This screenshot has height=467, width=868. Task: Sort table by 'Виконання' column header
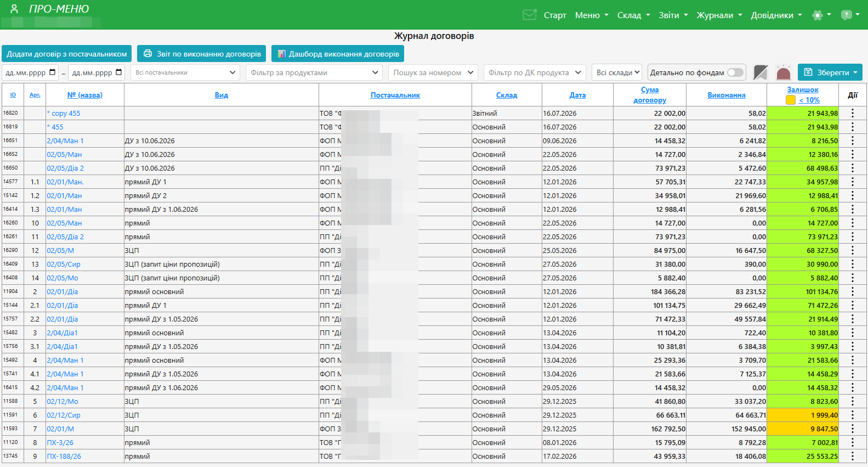726,95
